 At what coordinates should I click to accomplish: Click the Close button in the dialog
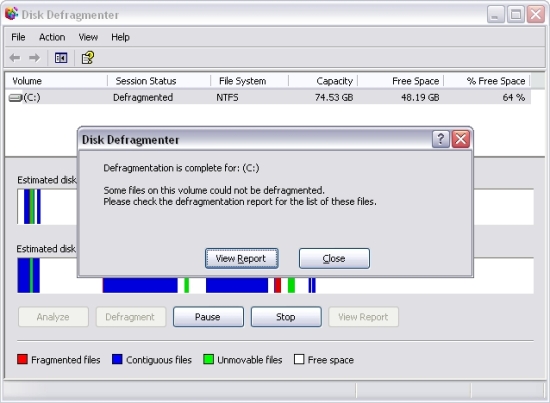coord(334,258)
